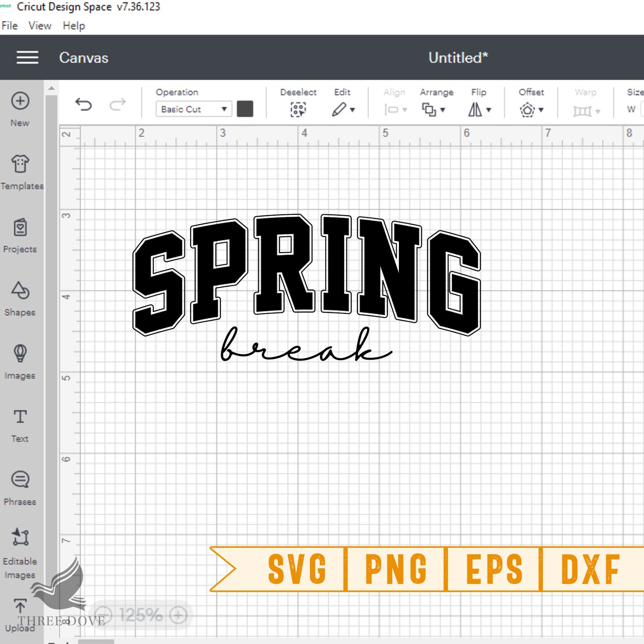This screenshot has width=644, height=644.
Task: Open the hamburger main menu
Action: coord(27,57)
